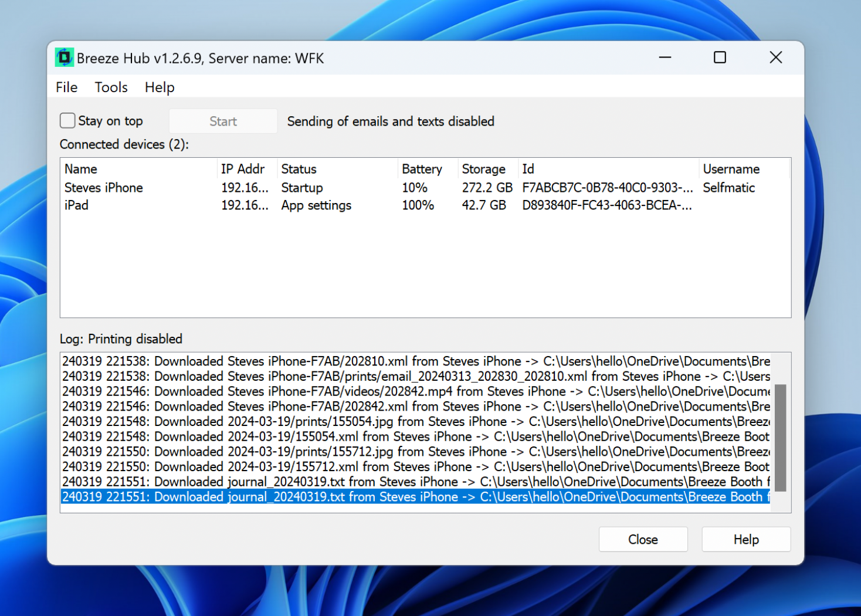861x616 pixels.
Task: Sort devices by Battery column header
Action: click(422, 169)
